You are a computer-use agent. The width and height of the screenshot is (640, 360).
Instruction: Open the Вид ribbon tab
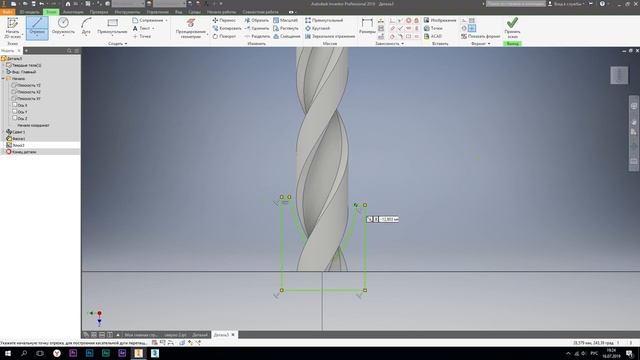coord(178,12)
